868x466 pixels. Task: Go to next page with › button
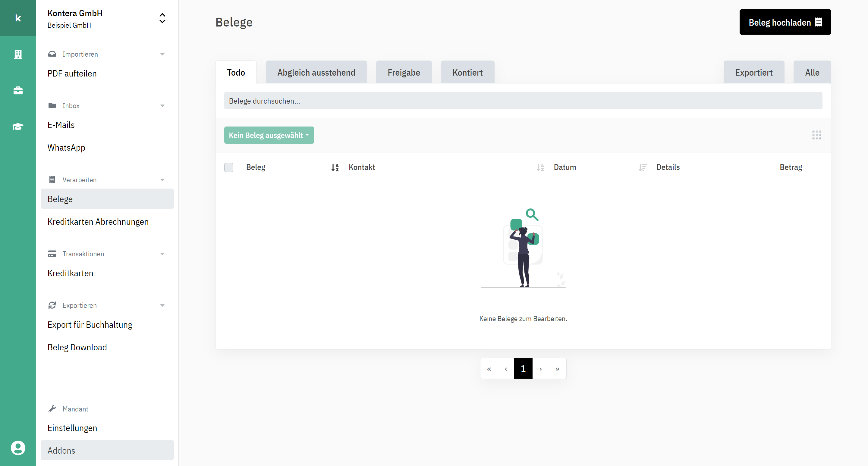(540, 369)
